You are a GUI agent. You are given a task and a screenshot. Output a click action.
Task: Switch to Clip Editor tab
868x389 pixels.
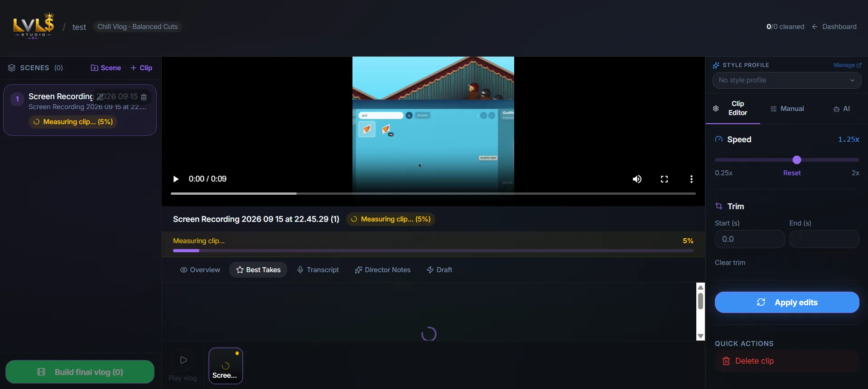tap(733, 108)
